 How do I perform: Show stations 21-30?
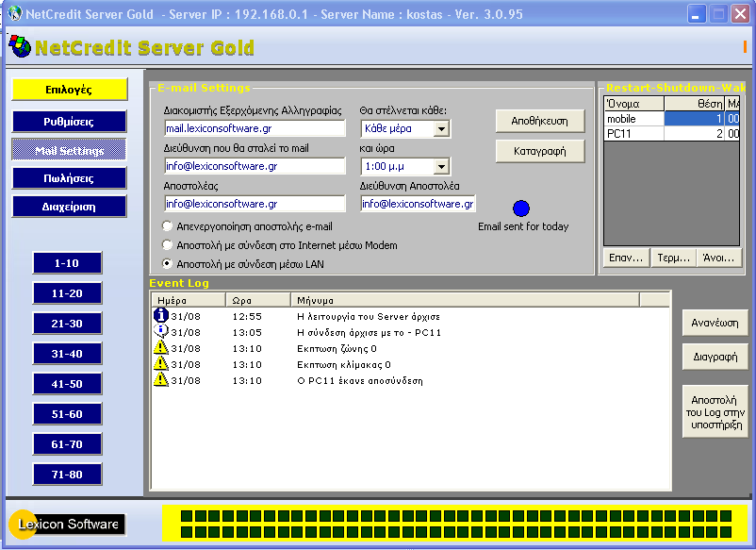click(x=67, y=324)
